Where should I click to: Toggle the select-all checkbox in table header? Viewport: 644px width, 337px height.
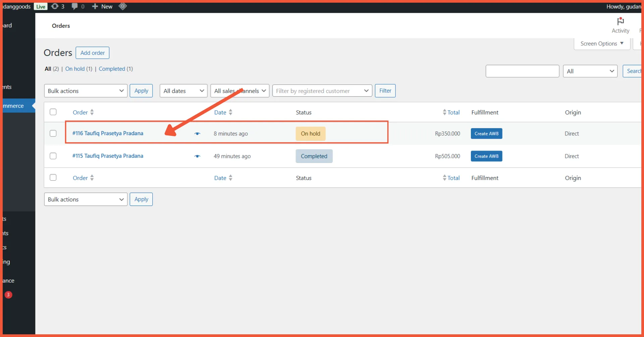[53, 112]
